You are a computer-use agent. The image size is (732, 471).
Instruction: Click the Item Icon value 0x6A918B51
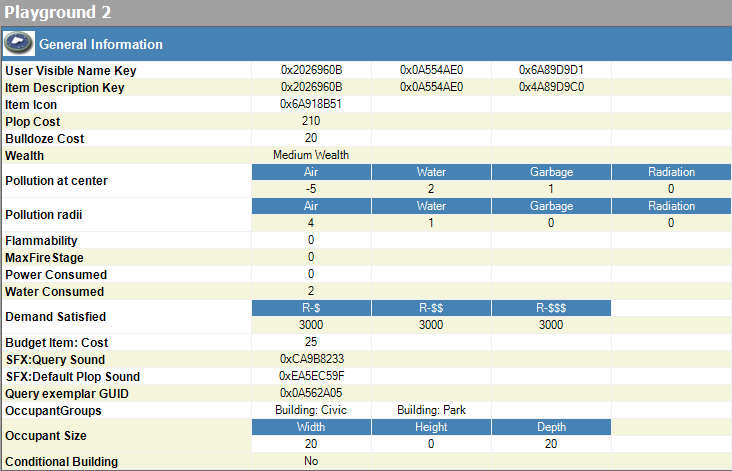click(311, 104)
